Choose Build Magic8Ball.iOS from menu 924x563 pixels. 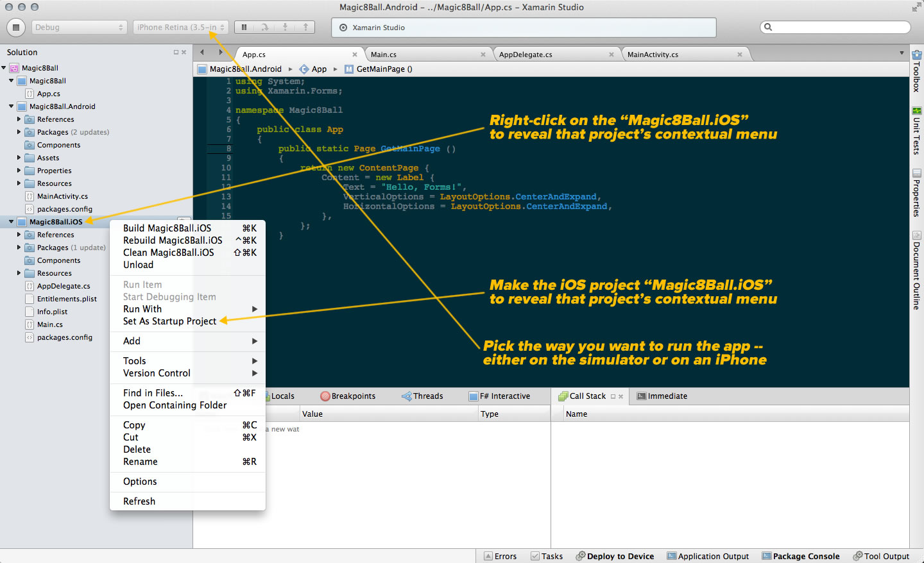187,228
